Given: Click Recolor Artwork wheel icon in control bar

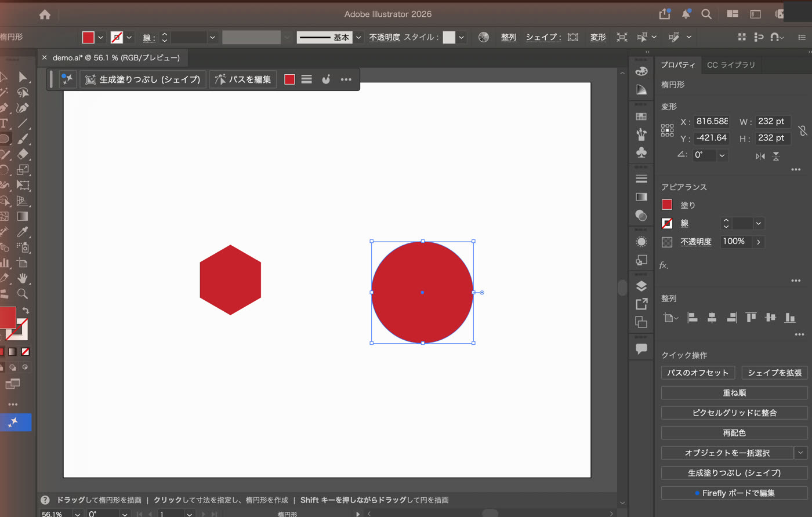Looking at the screenshot, I should [x=484, y=37].
